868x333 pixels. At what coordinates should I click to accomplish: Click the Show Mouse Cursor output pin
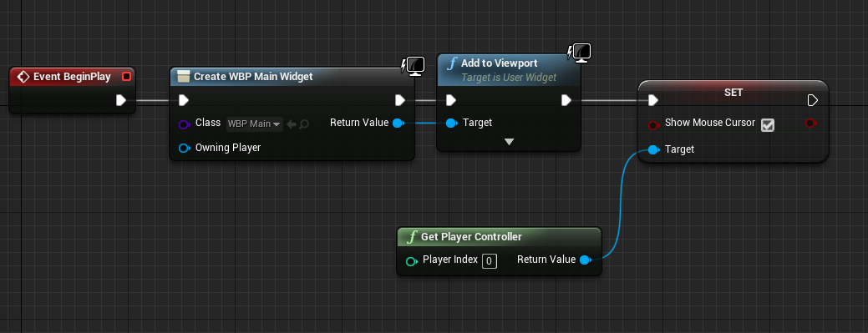pyautogui.click(x=811, y=123)
